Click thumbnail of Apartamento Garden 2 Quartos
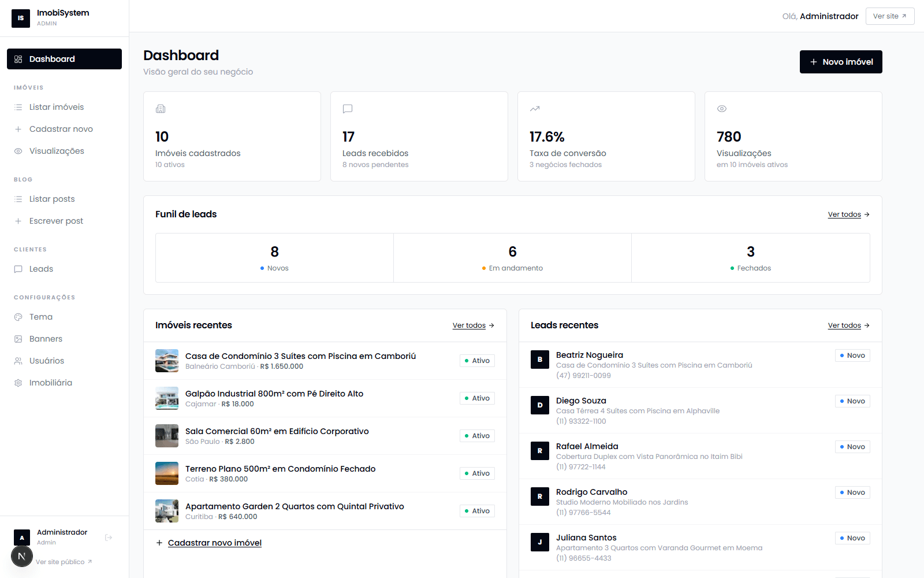 tap(167, 511)
